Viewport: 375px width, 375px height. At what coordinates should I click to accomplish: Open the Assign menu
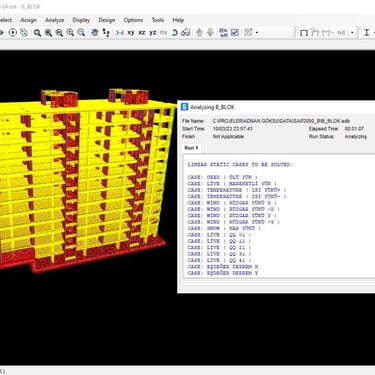click(28, 20)
